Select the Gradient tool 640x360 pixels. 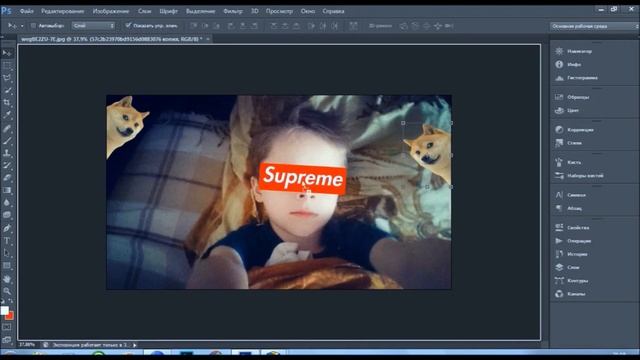(x=7, y=190)
